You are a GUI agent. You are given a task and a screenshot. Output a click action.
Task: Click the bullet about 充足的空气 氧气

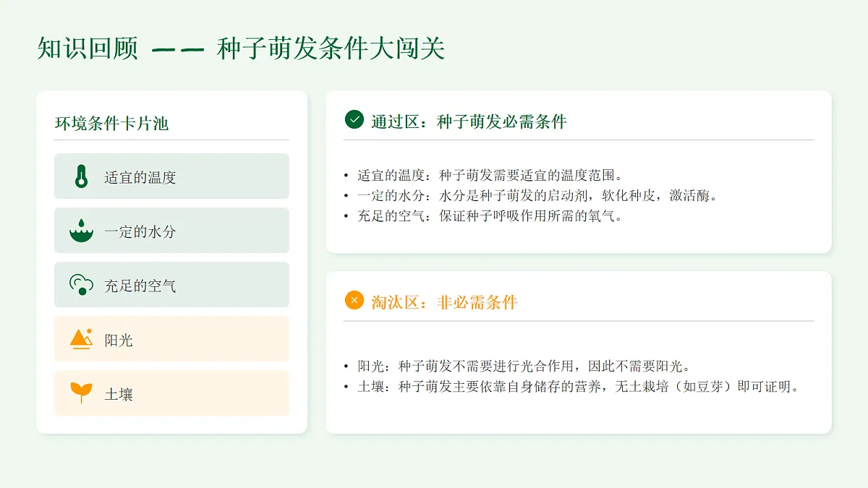point(483,215)
